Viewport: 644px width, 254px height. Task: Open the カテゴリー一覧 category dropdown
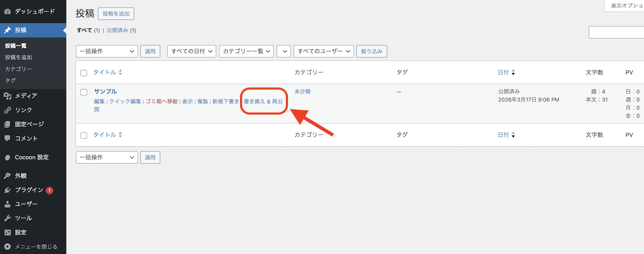[x=246, y=51]
